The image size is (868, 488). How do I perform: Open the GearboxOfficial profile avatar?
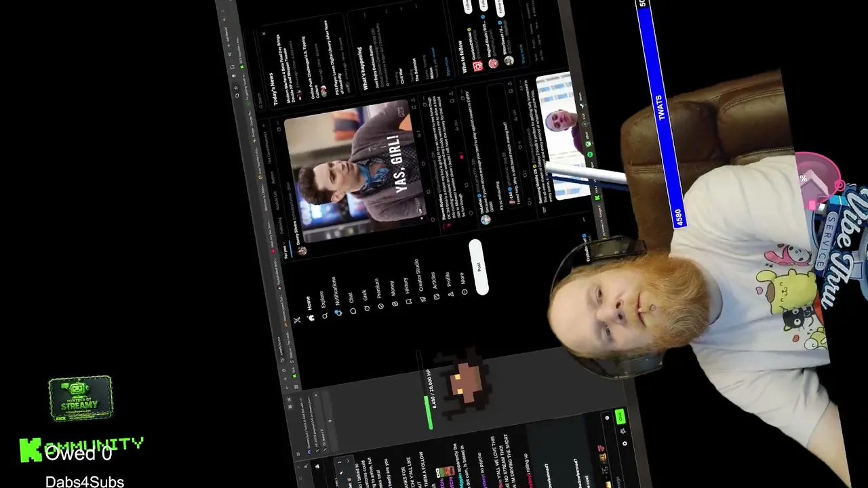478,66
